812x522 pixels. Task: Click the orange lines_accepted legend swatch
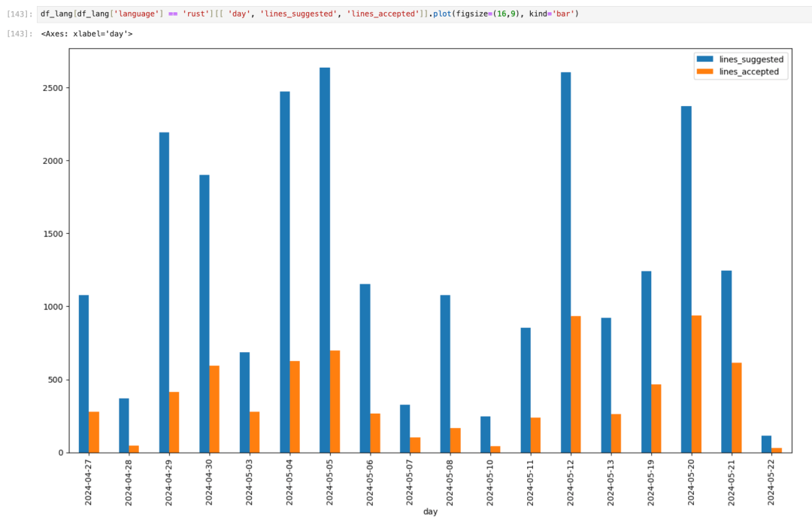pos(705,71)
